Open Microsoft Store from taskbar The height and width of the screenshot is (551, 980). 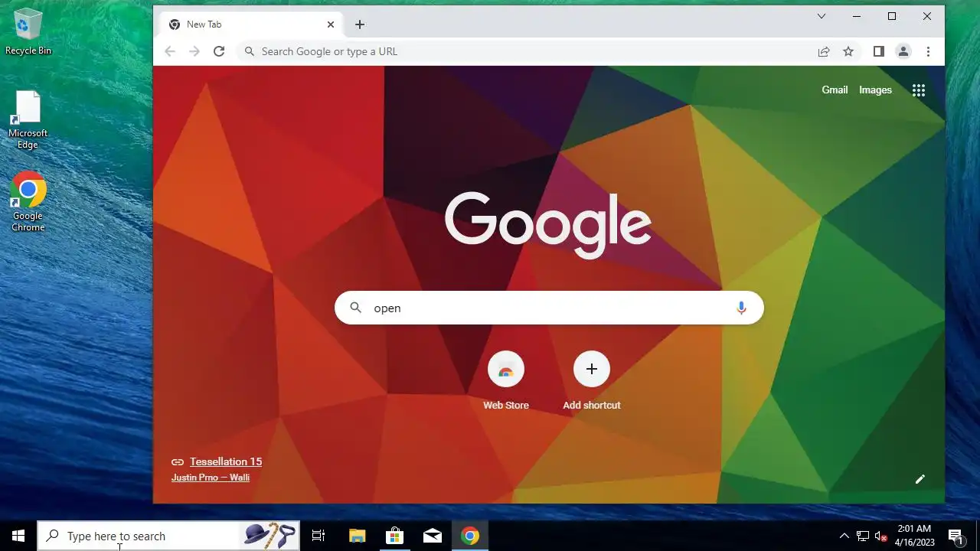(x=394, y=536)
